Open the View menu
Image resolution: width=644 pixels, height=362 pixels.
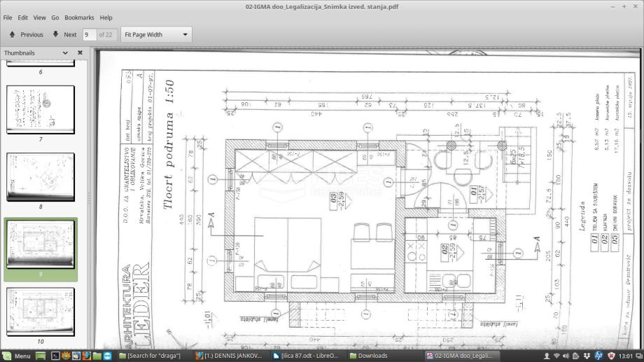(39, 18)
